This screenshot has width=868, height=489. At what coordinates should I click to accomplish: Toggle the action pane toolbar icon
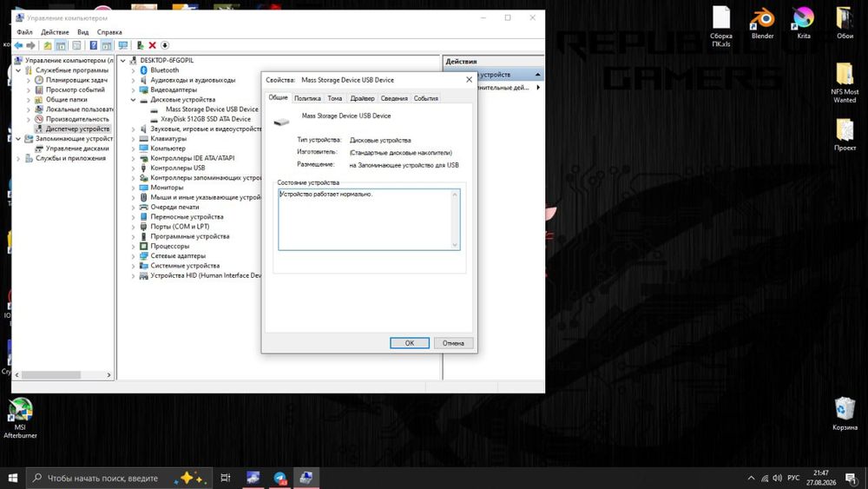tap(106, 45)
